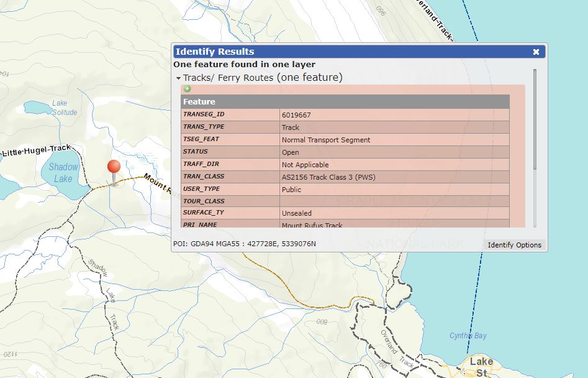The image size is (588, 378).
Task: Select the STATUS row value Open
Action: click(290, 152)
